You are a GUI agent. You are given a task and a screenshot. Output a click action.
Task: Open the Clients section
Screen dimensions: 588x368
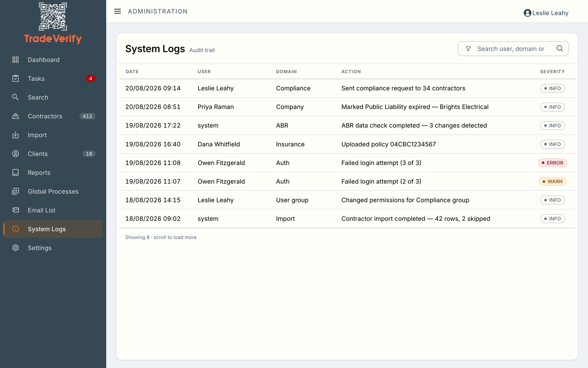[x=53, y=154]
